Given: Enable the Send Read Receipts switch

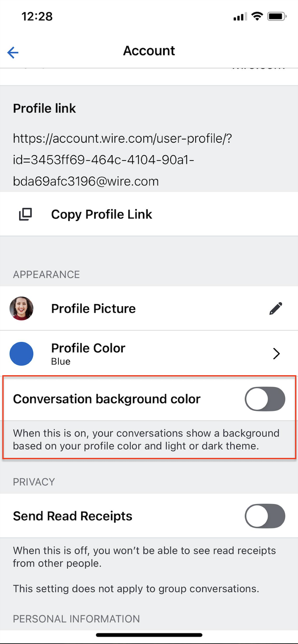Looking at the screenshot, I should point(265,516).
